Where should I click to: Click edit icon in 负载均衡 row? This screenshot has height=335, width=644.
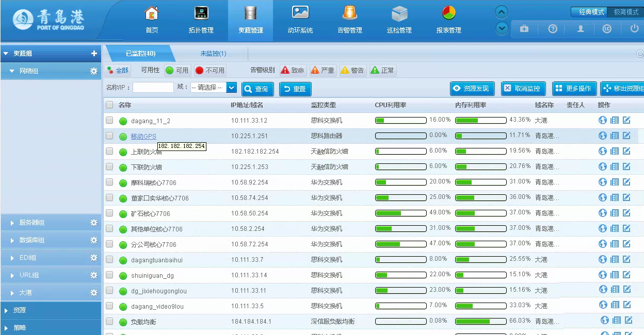[x=629, y=320]
